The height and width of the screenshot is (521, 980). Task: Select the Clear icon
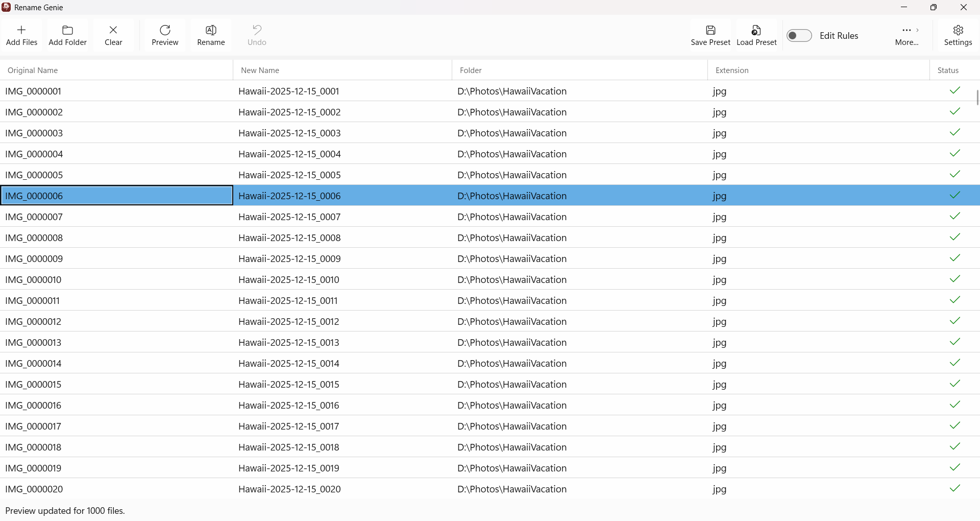click(x=113, y=30)
